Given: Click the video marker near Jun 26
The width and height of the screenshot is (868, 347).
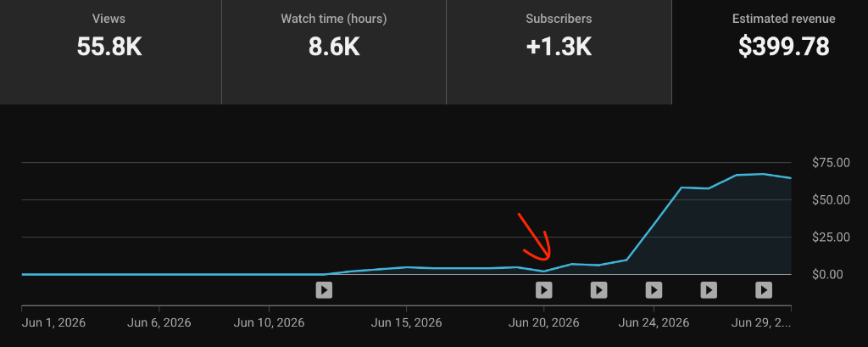Looking at the screenshot, I should pyautogui.click(x=709, y=290).
